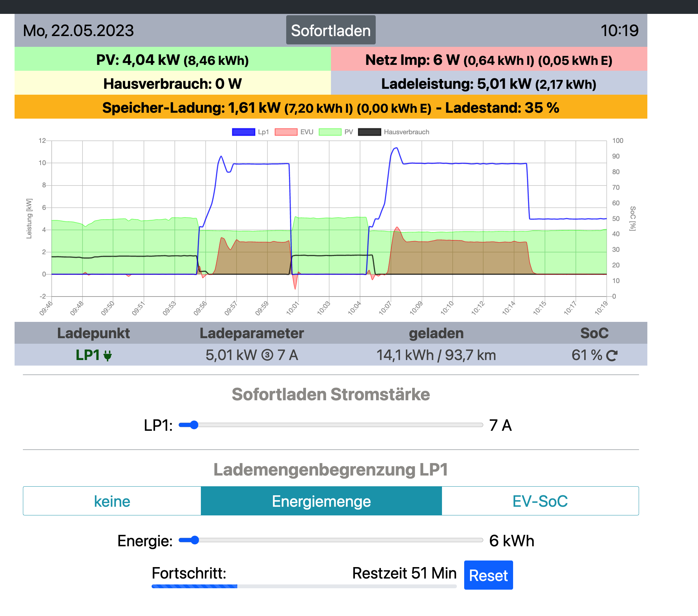Click the PV power status field
Viewport: 698px width, 616px height.
click(x=172, y=60)
